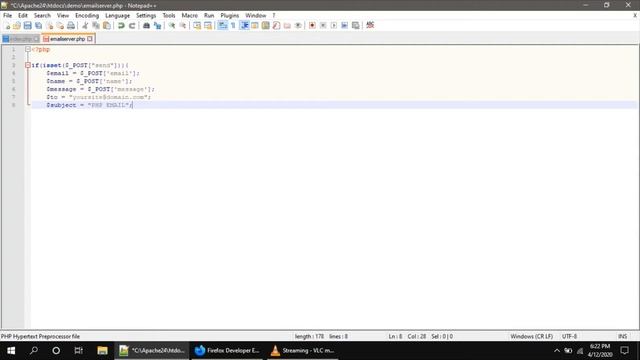Open Streaming - VLC taskbar button
640x360 pixels.
click(303, 351)
